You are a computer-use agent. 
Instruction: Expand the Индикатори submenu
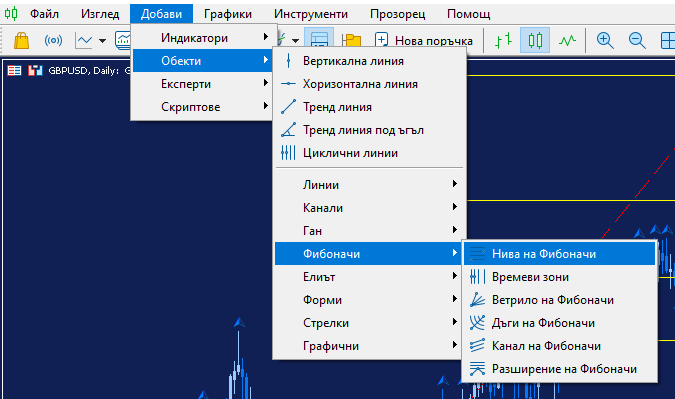tap(201, 38)
